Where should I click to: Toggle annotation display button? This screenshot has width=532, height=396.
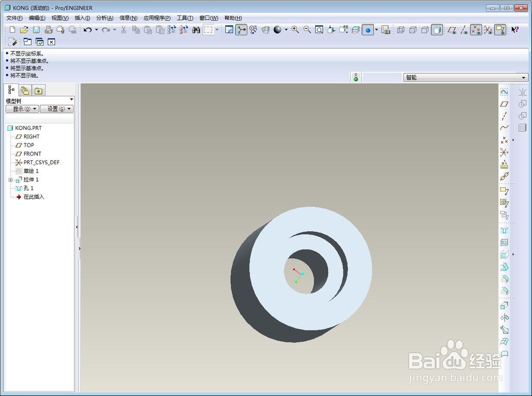click(500, 30)
